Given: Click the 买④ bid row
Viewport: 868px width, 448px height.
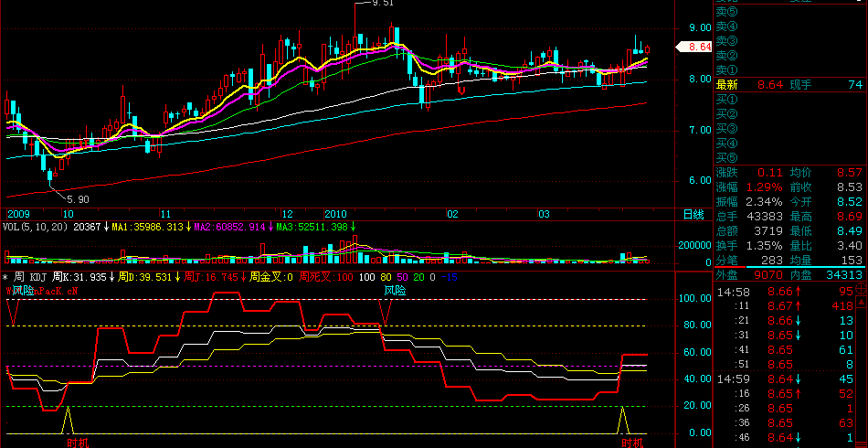Looking at the screenshot, I should pos(788,144).
